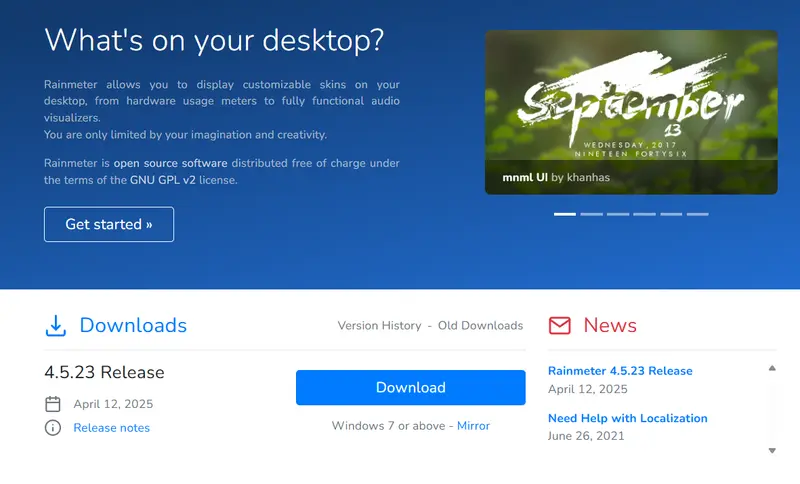The height and width of the screenshot is (484, 800).
Task: Click the Get started button
Action: click(x=109, y=224)
